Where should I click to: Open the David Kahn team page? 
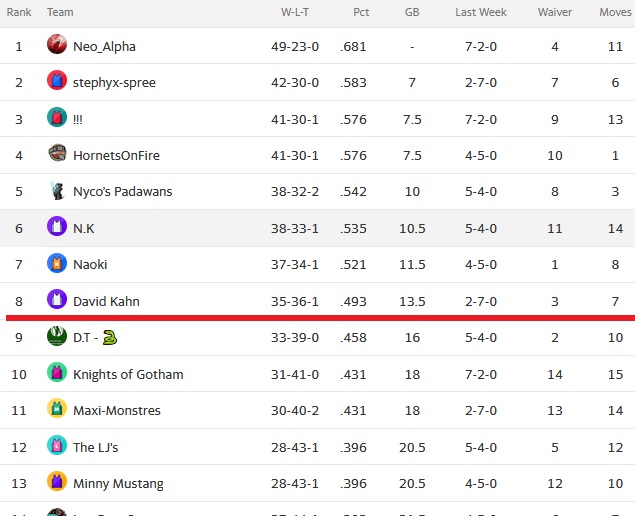click(106, 301)
